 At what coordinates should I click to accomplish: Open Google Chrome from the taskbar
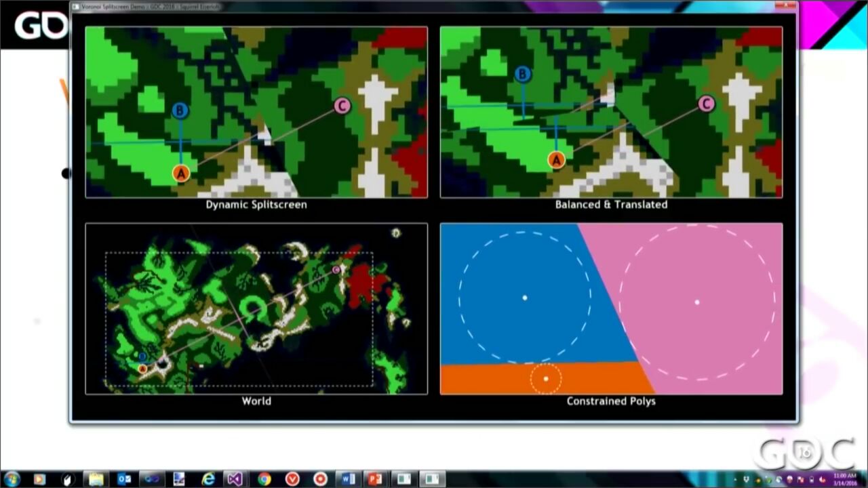pyautogui.click(x=264, y=479)
